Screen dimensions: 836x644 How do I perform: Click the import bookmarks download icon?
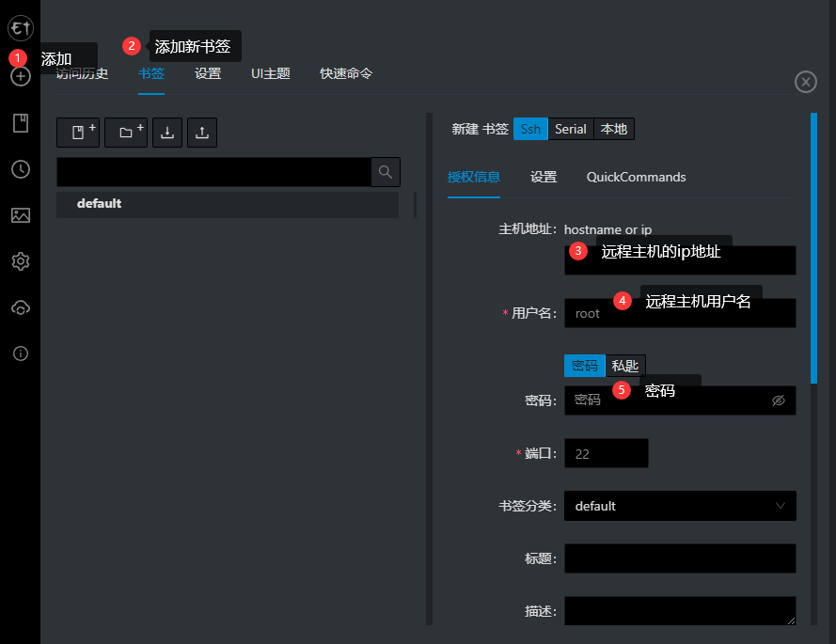167,133
